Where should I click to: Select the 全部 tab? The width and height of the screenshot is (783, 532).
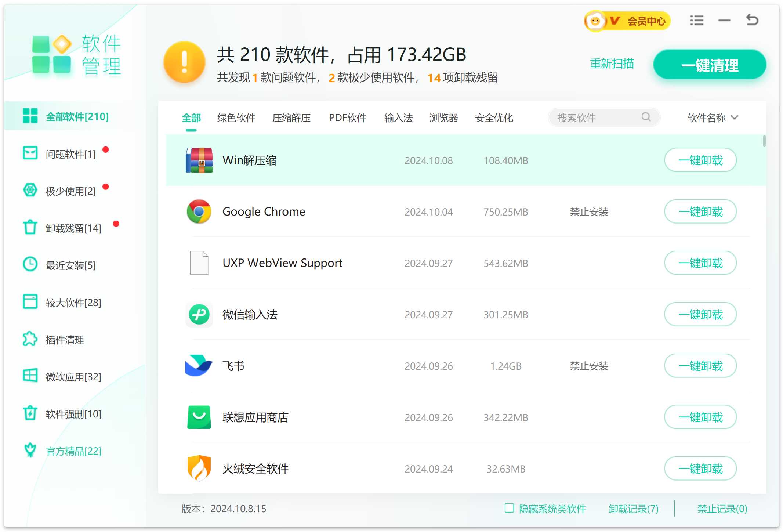[x=191, y=118]
